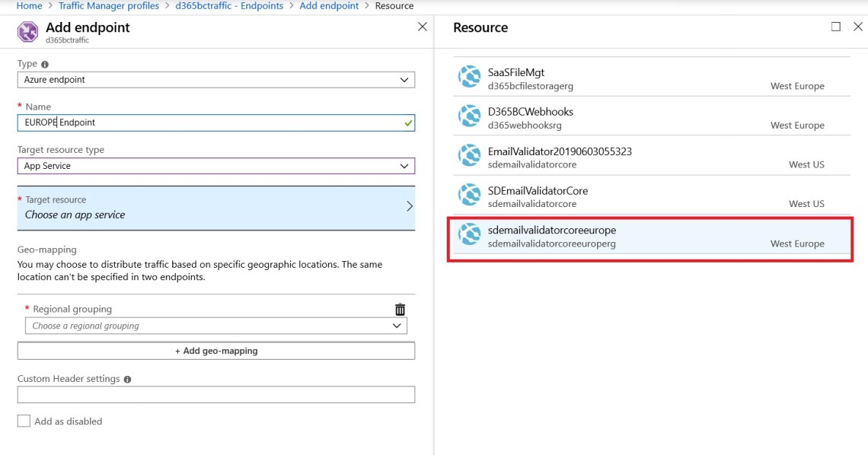The image size is (868, 455).
Task: Click the Traffic Manager profile icon
Action: point(28,32)
